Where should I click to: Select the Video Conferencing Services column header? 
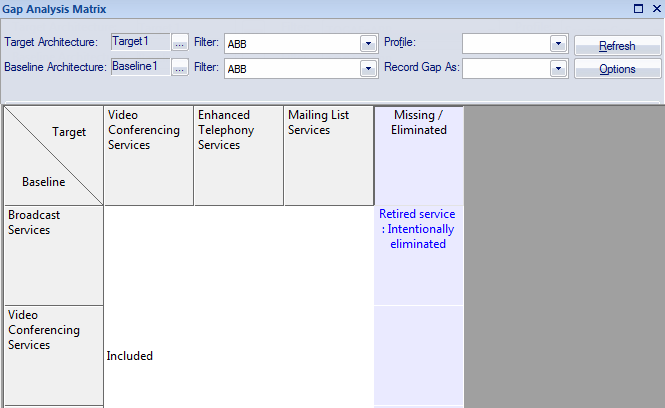click(148, 155)
